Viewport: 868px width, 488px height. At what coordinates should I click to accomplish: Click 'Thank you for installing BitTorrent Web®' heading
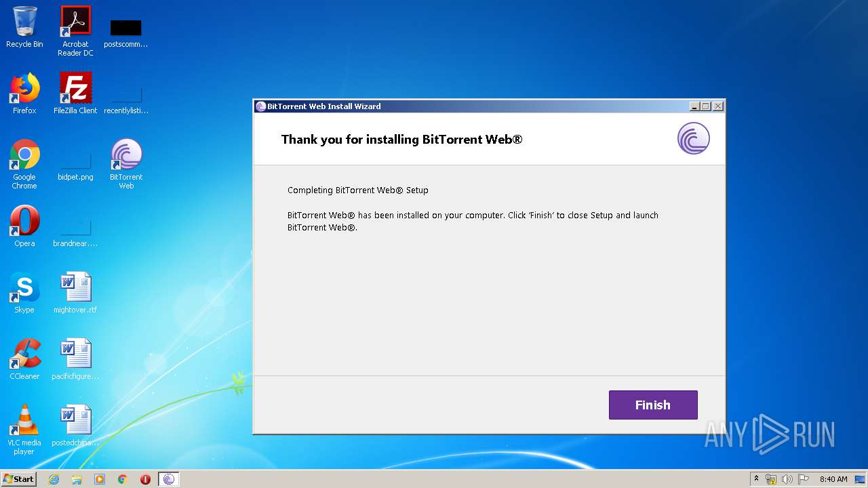click(x=401, y=140)
